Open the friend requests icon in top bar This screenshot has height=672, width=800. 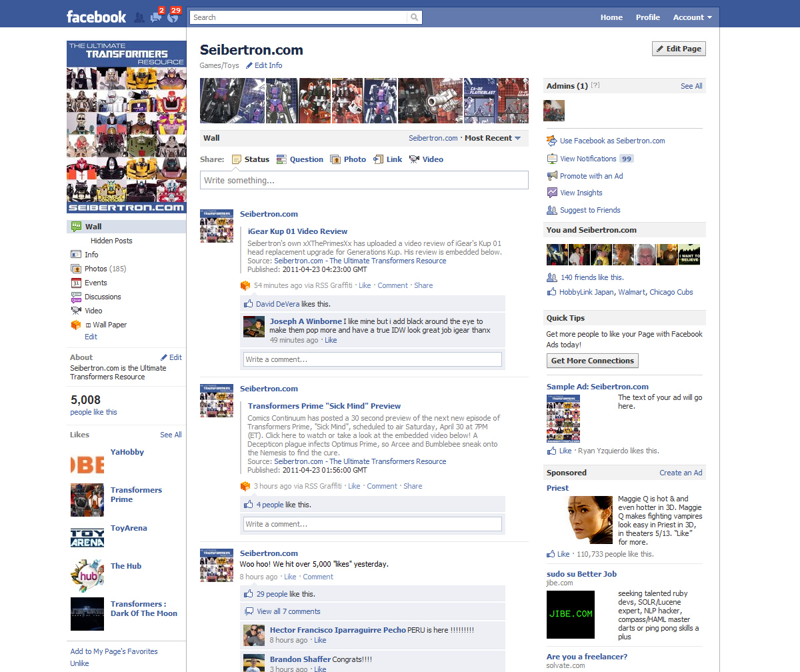point(139,17)
